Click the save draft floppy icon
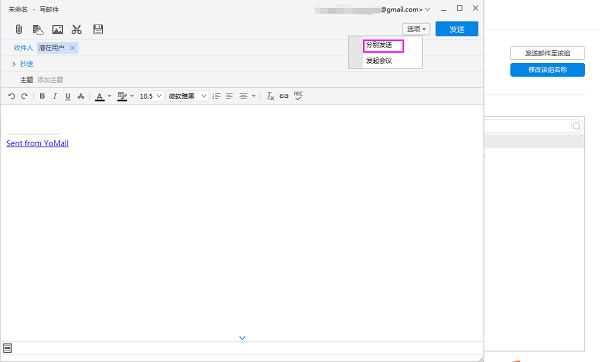This screenshot has height=362, width=600. click(x=98, y=29)
